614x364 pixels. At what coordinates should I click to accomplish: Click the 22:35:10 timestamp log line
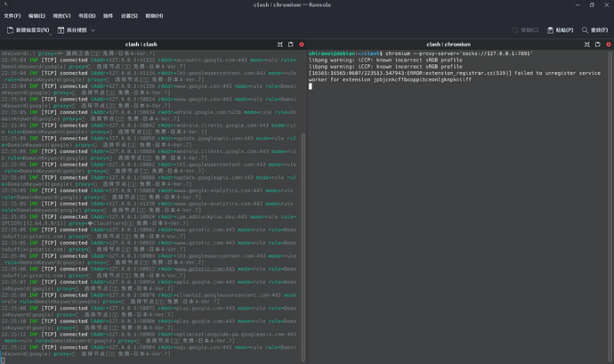[13, 321]
